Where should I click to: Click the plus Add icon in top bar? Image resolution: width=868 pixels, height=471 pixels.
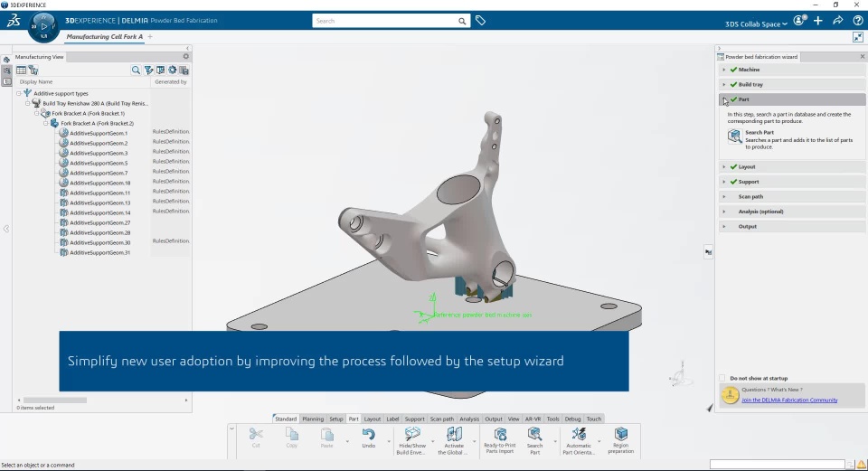(x=818, y=21)
